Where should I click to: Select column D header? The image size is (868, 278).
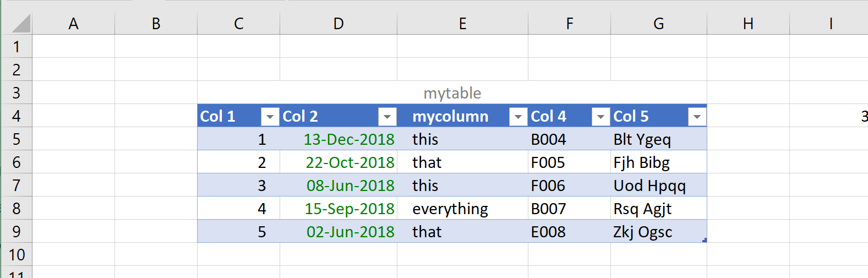pos(338,24)
